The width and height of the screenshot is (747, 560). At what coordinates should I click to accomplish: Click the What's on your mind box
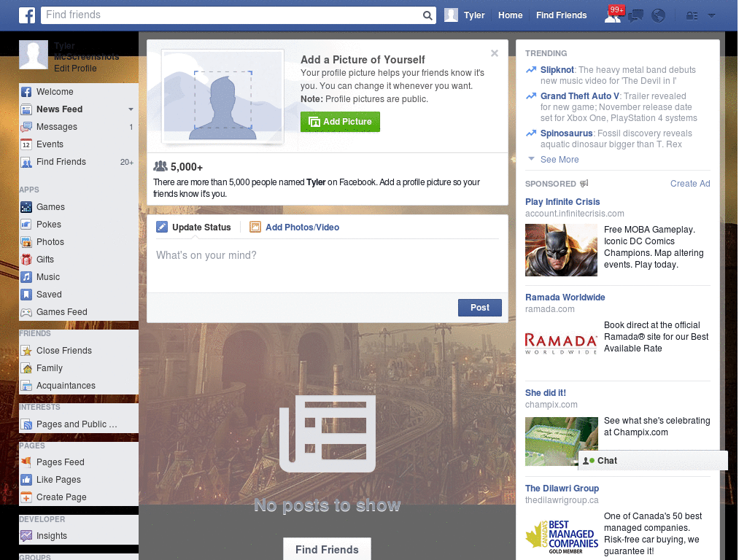coord(328,265)
